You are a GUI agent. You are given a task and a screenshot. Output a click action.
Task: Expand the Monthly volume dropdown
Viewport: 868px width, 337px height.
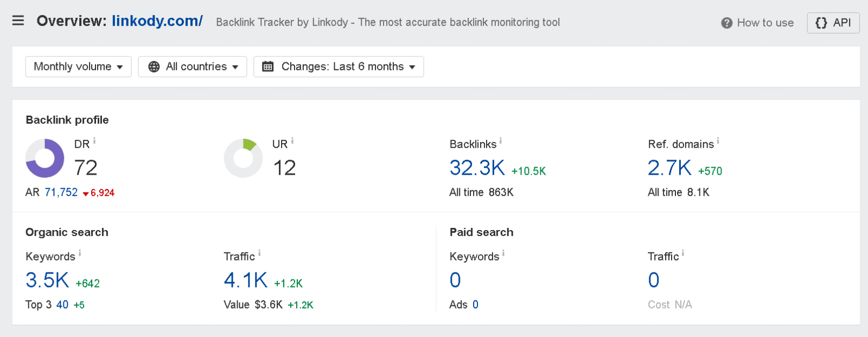[79, 67]
